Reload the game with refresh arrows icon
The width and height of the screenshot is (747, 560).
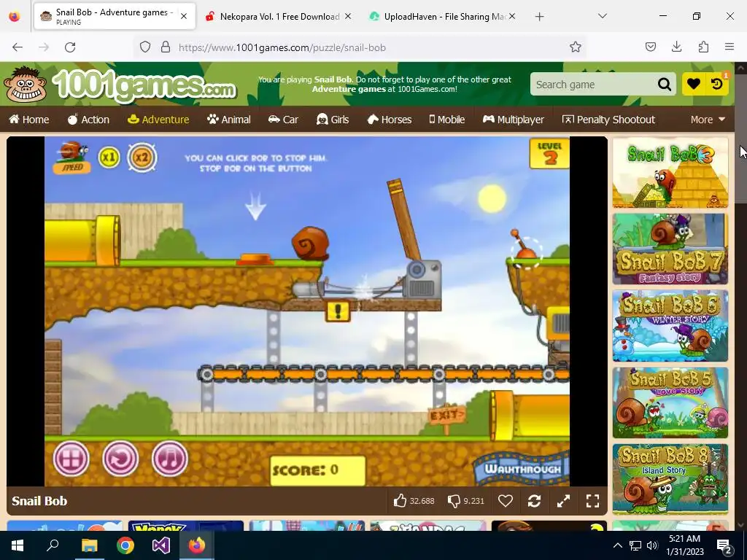coord(534,500)
